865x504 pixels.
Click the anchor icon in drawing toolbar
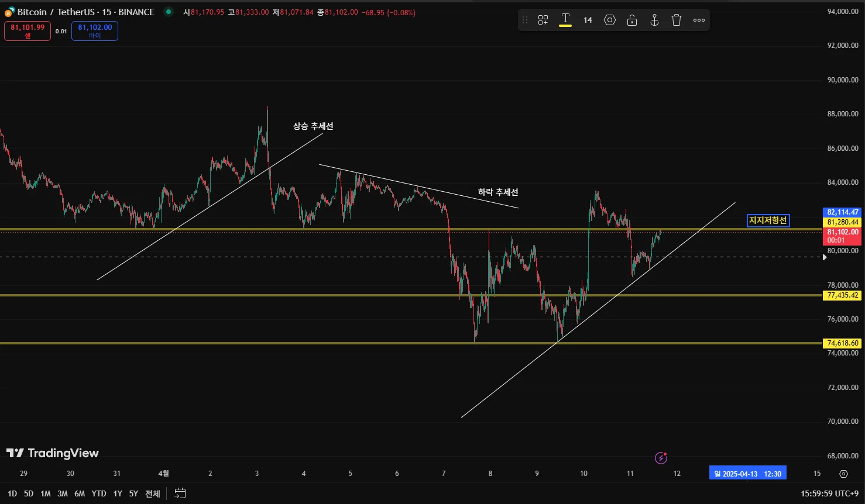[654, 20]
